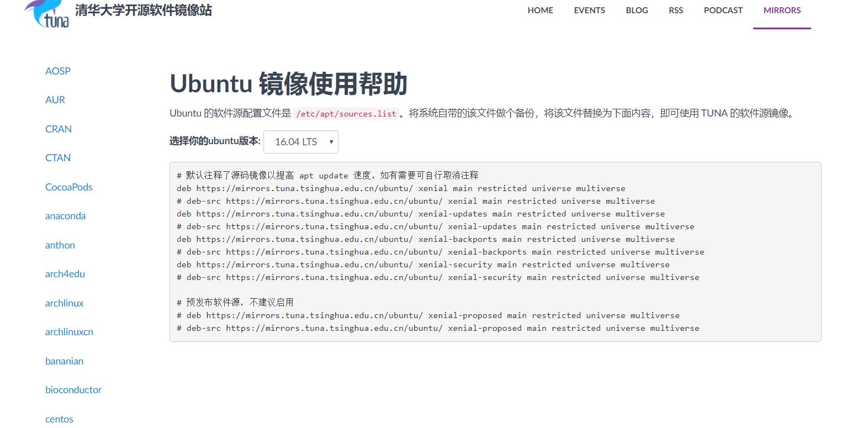Click the 选择你的ubuntu版本 label
The width and height of the screenshot is (868, 428).
pos(215,141)
